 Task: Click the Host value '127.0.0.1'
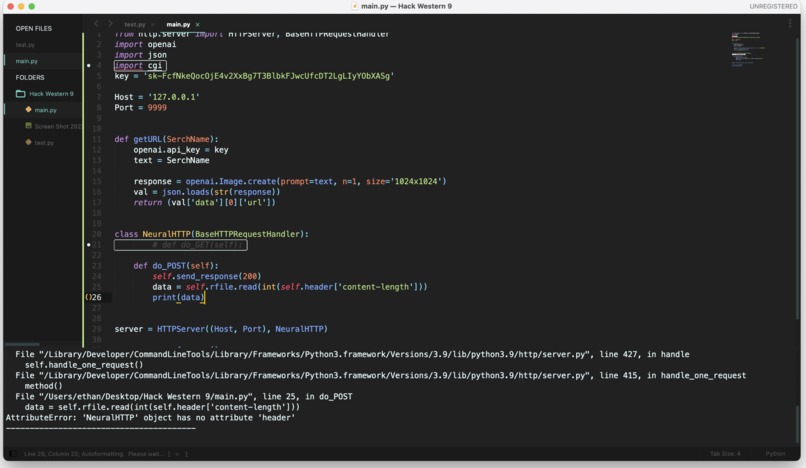[x=173, y=97]
